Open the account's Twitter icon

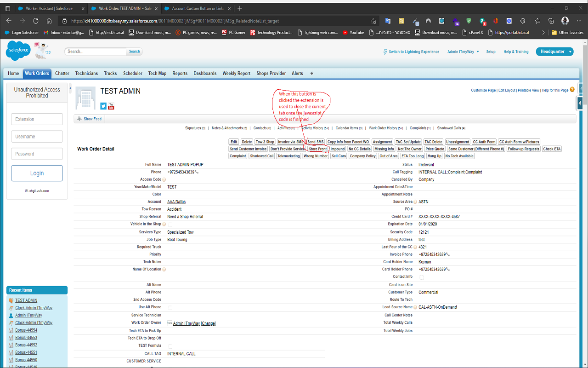click(103, 106)
